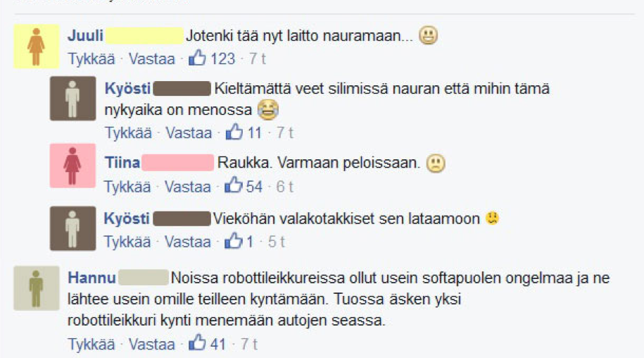Like Tiina's comment with Tykkää
The height and width of the screenshot is (358, 644).
point(127,187)
